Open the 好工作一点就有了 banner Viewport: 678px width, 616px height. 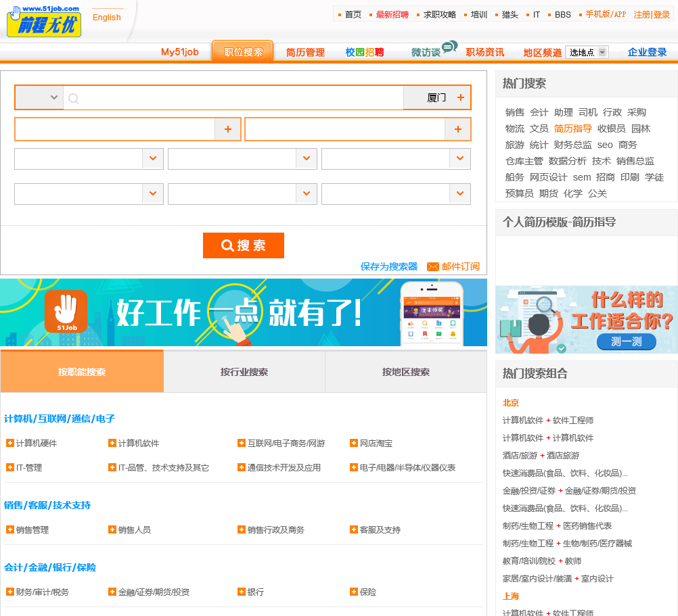click(244, 312)
